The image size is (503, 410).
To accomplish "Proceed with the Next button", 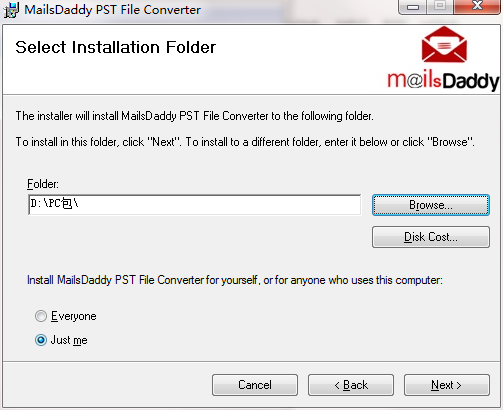I will [x=447, y=385].
